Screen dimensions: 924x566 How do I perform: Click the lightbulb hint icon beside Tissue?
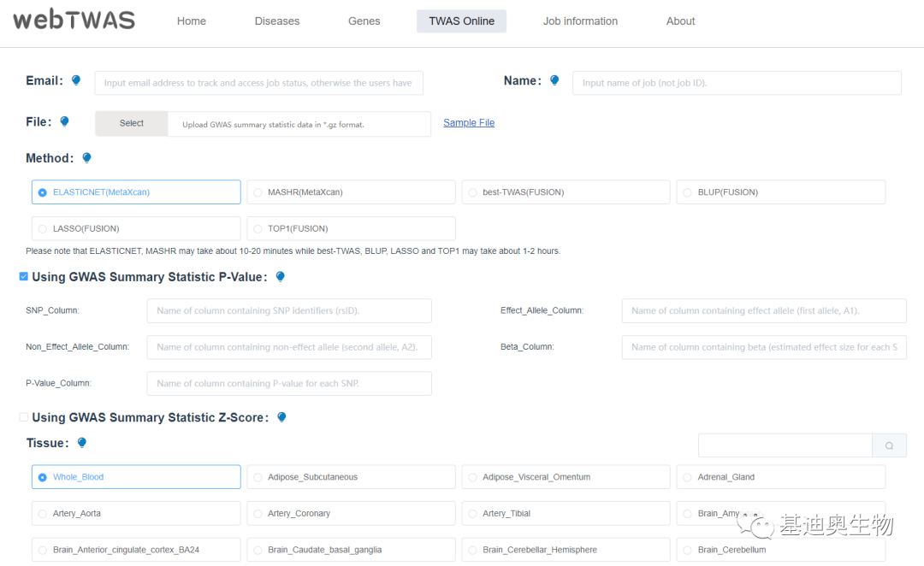[x=82, y=443]
